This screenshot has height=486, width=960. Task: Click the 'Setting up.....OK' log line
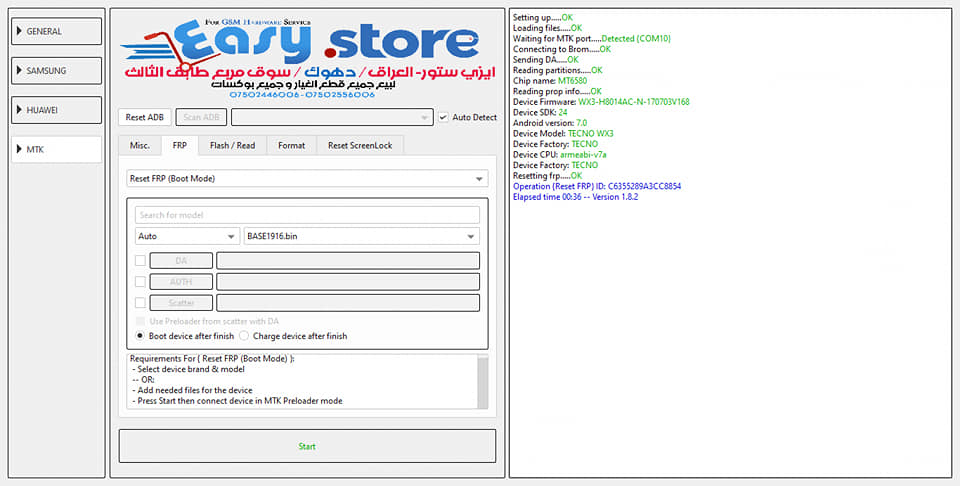(x=542, y=17)
